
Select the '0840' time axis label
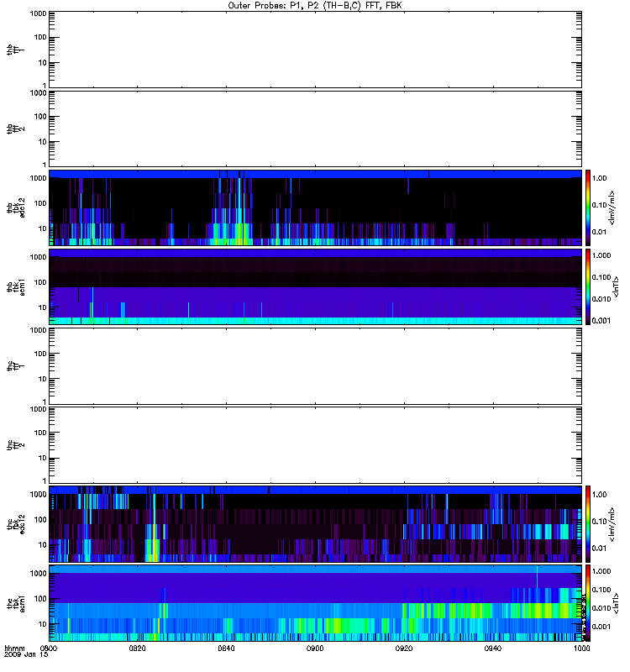(226, 648)
